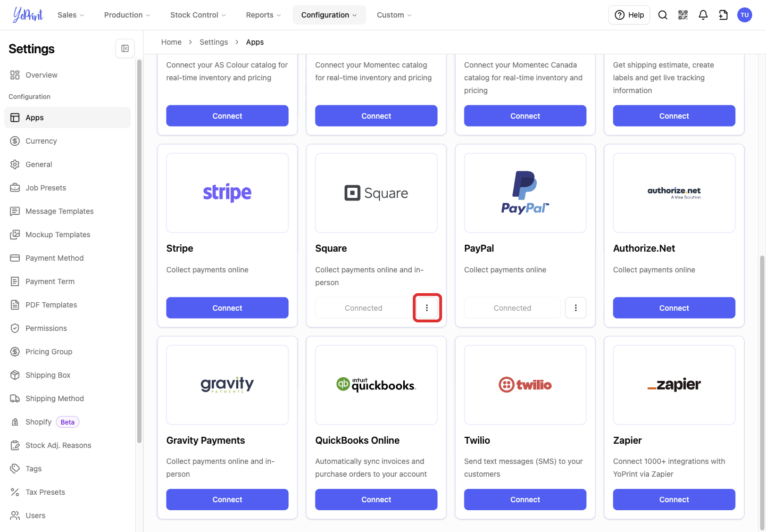The width and height of the screenshot is (766, 532).
Task: Expand the Custom dropdown menu
Action: tap(394, 15)
